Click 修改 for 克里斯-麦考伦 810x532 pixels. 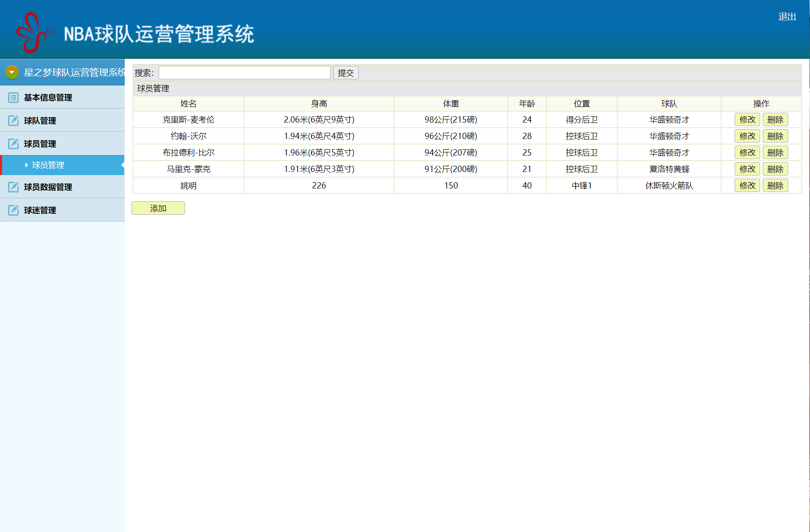[747, 119]
